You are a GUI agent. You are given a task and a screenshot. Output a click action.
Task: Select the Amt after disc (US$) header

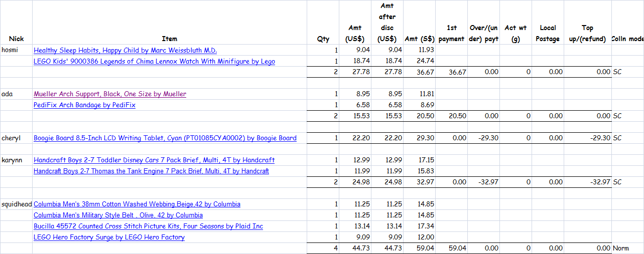(x=387, y=23)
